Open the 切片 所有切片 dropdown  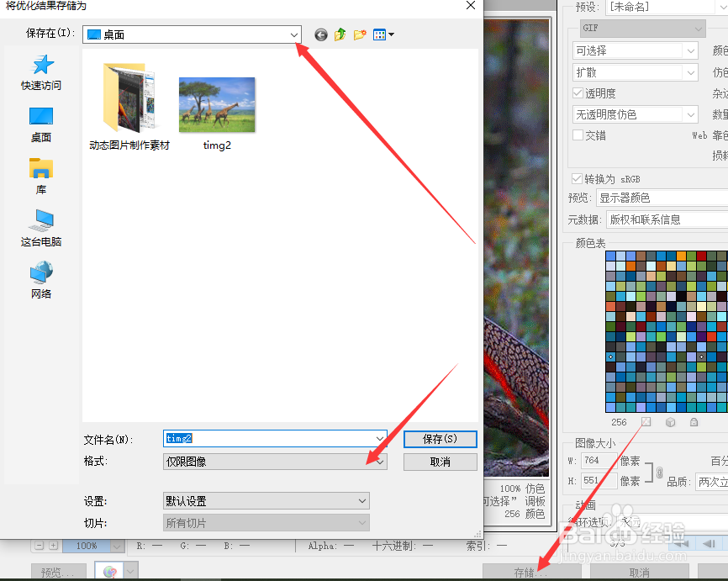click(266, 523)
